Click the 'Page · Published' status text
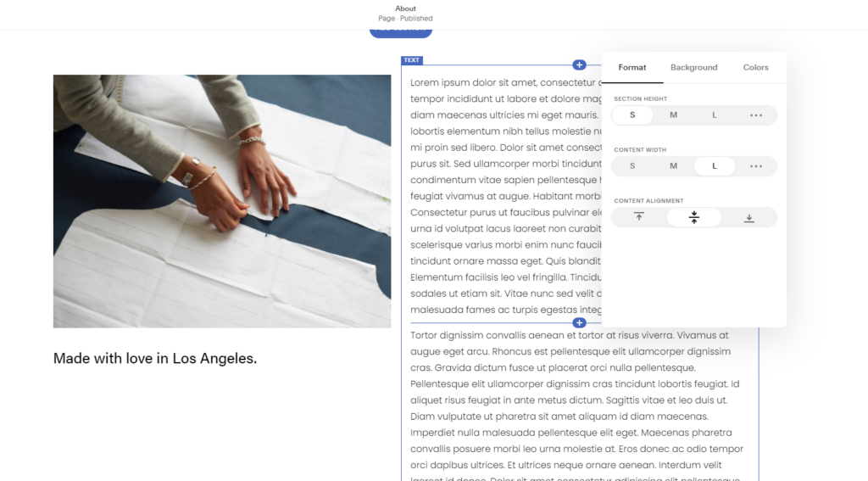The height and width of the screenshot is (481, 868). point(405,19)
